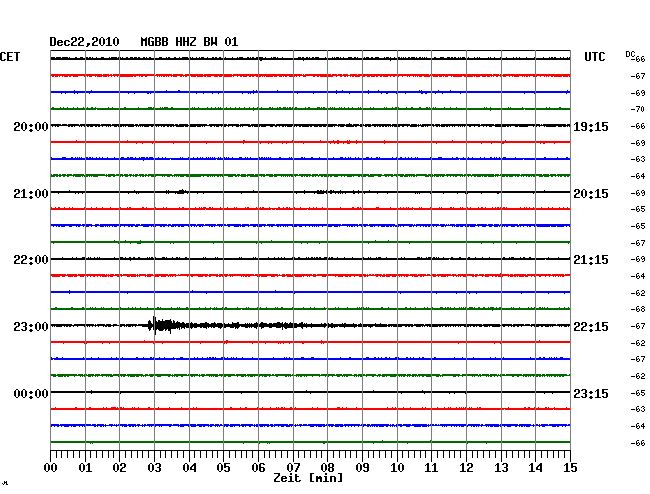
Task: Select the 21:00 CET time label
Action: [x=31, y=194]
